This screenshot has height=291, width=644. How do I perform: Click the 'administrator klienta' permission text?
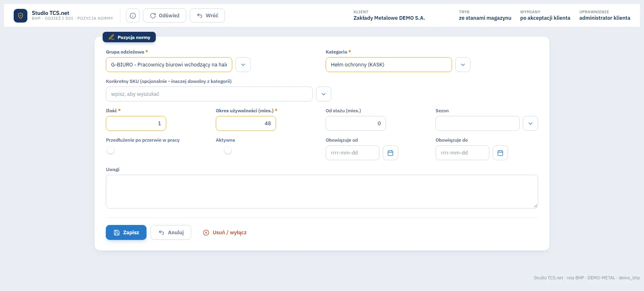coord(605,18)
